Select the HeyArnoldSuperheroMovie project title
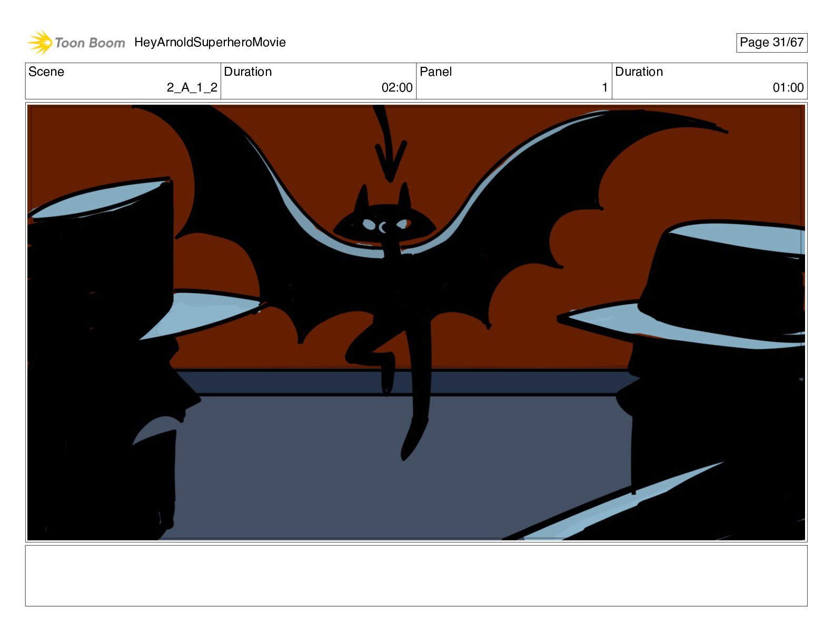The image size is (834, 644). click(x=210, y=42)
